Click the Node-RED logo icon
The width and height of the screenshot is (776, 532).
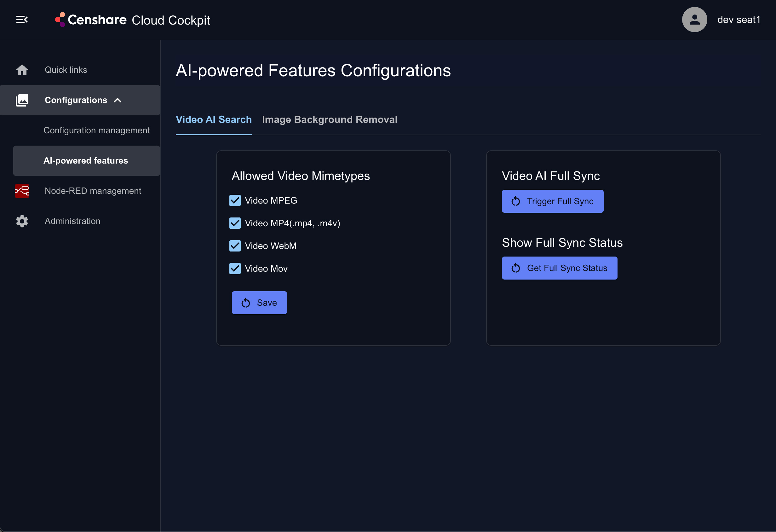coord(22,191)
